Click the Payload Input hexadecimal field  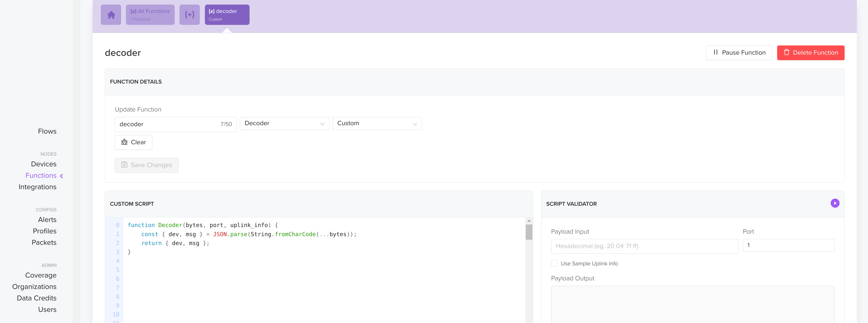pos(644,246)
